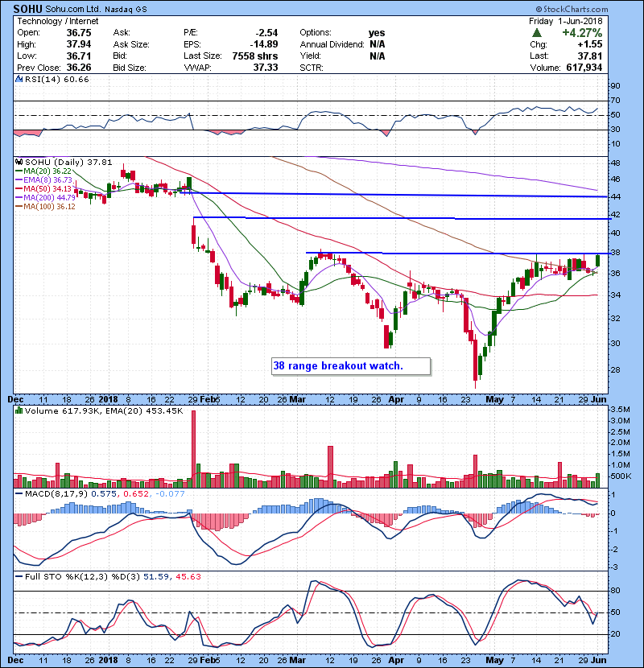Click the tallest volume spike bar near 29 Jan

click(193, 448)
